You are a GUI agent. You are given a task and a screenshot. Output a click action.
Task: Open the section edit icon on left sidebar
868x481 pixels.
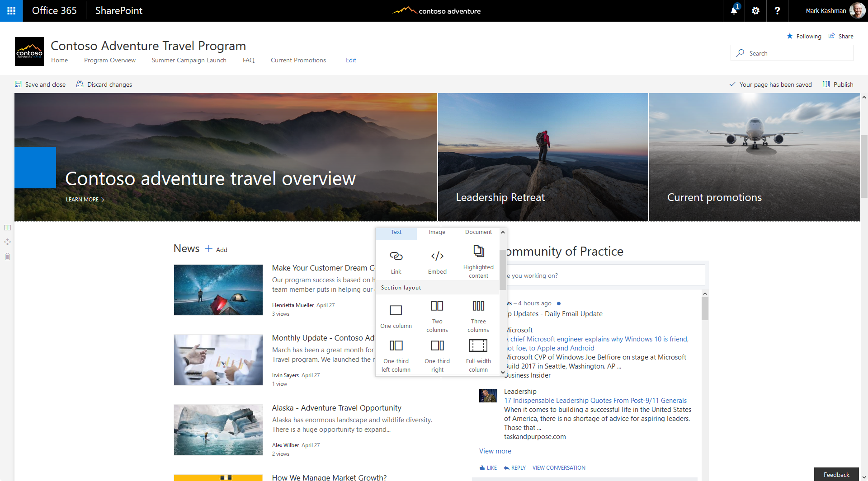pos(7,228)
